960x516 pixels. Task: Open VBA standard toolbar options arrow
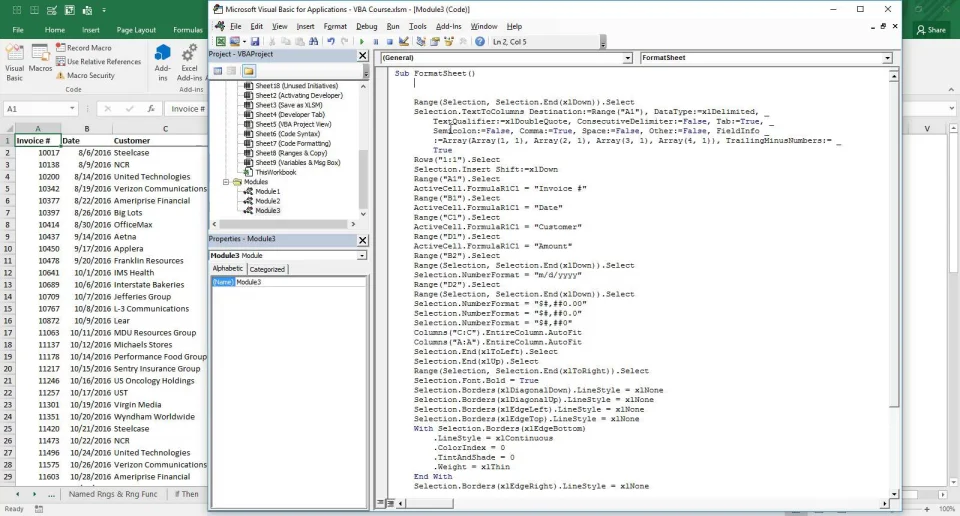pyautogui.click(x=603, y=42)
